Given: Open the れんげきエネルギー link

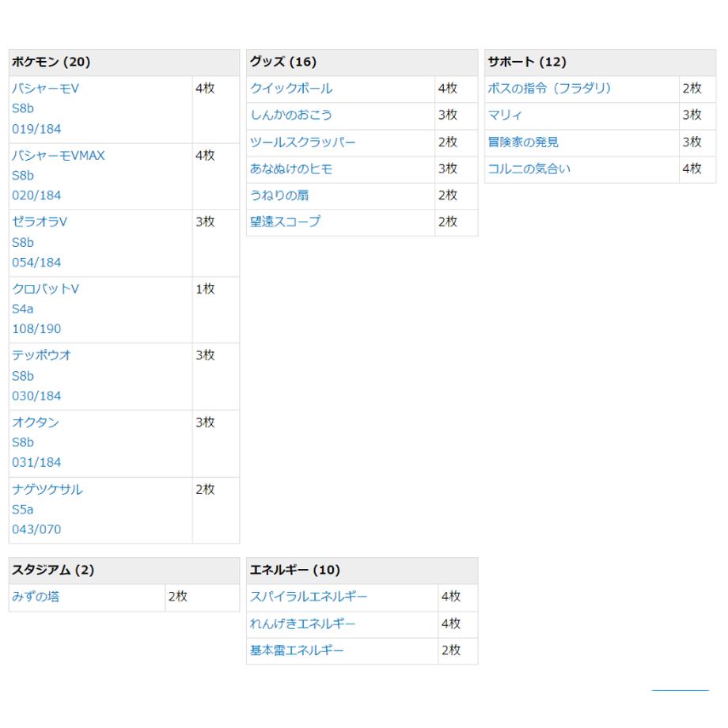Looking at the screenshot, I should click(303, 624).
